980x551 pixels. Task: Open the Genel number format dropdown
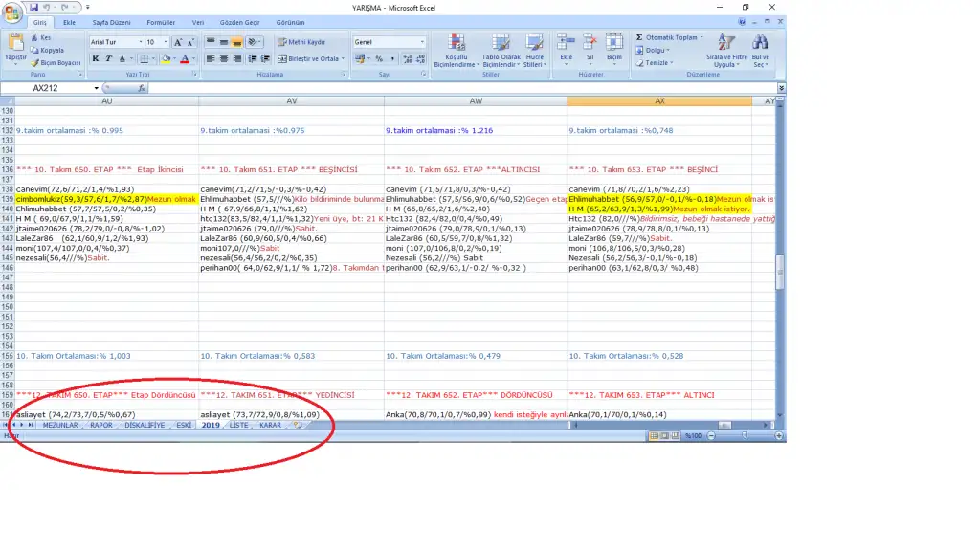click(x=422, y=42)
